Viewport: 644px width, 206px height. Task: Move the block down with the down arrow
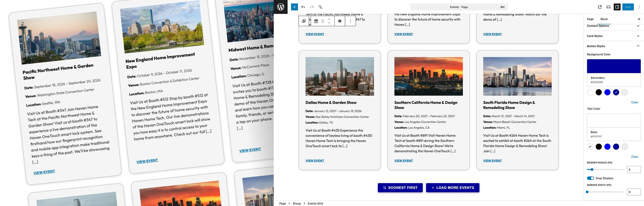pyautogui.click(x=329, y=23)
